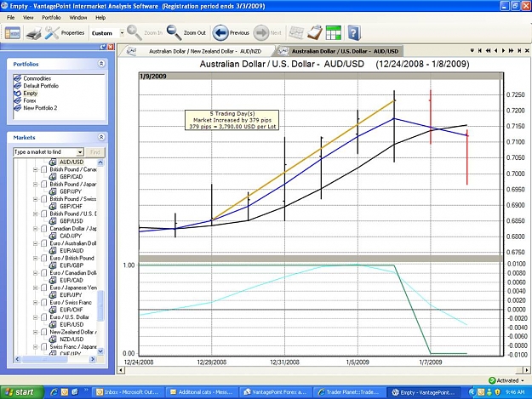Check the Euro / Swiss Franc box
The width and height of the screenshot is (532, 399).
[x=43, y=302]
